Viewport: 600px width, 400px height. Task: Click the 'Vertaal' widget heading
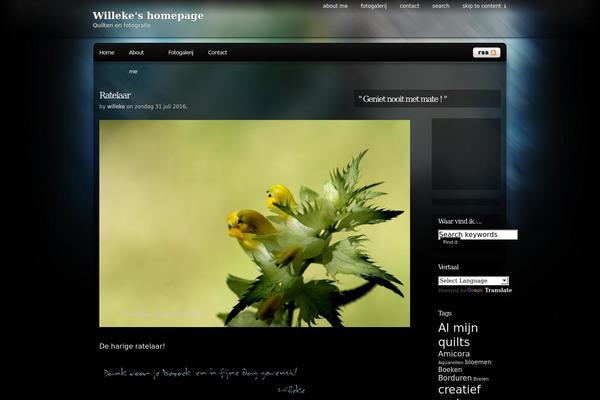[x=448, y=267]
